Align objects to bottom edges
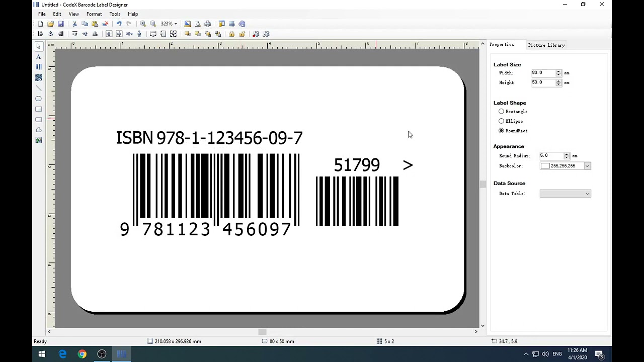The width and height of the screenshot is (644, 362). coord(95,34)
